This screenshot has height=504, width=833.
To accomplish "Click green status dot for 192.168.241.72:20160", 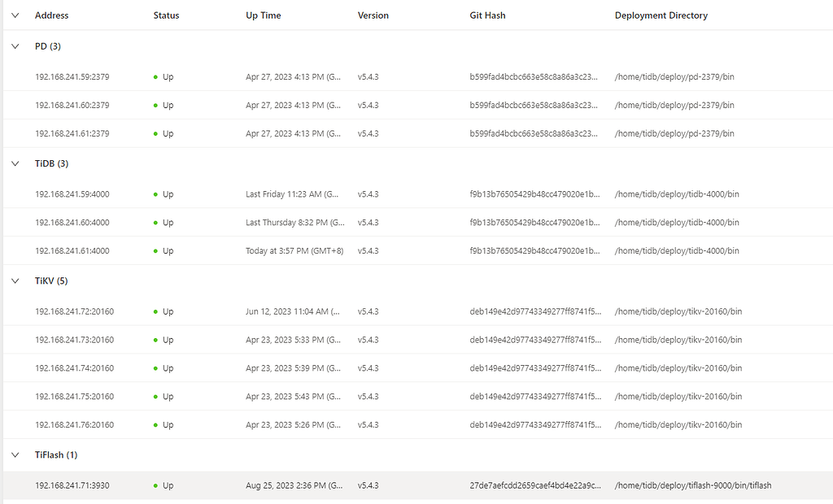I will tap(155, 312).
